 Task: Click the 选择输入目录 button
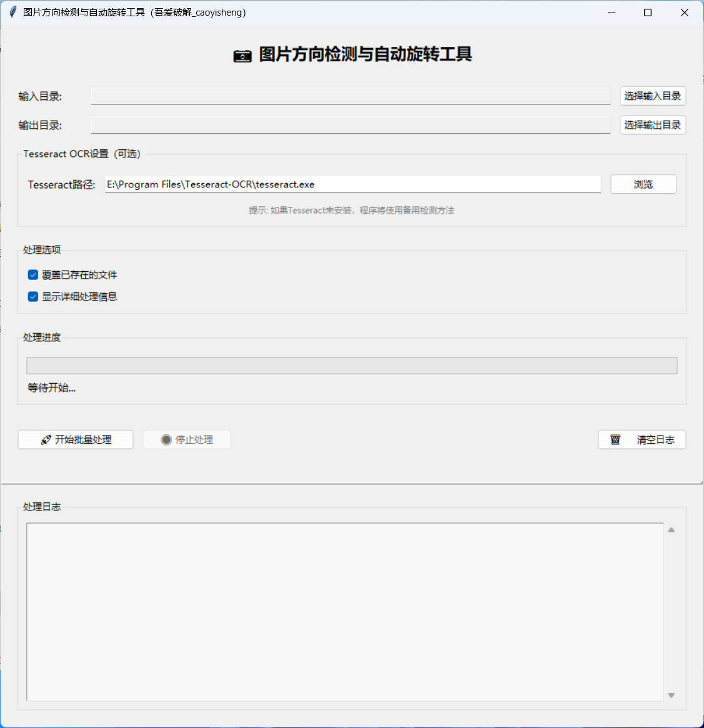coord(652,96)
